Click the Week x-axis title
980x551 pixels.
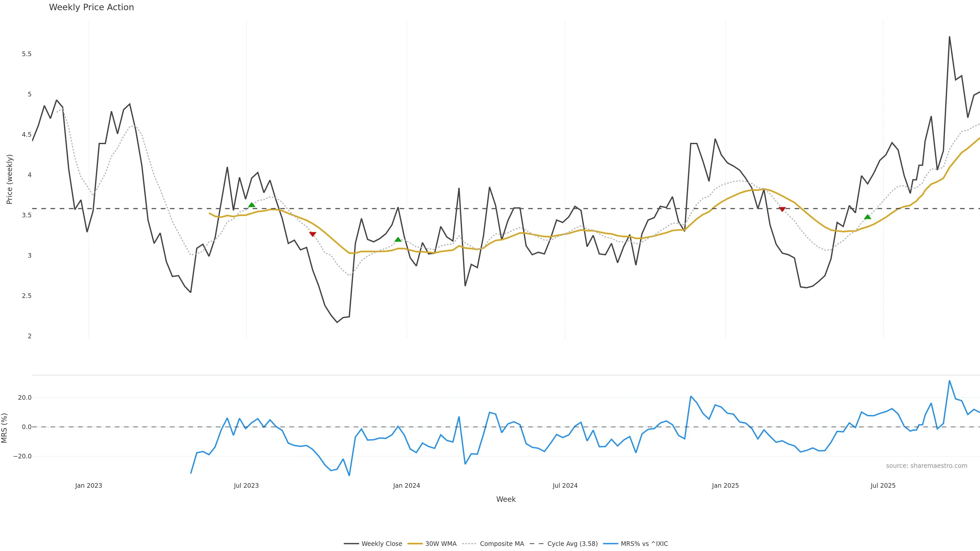[506, 499]
